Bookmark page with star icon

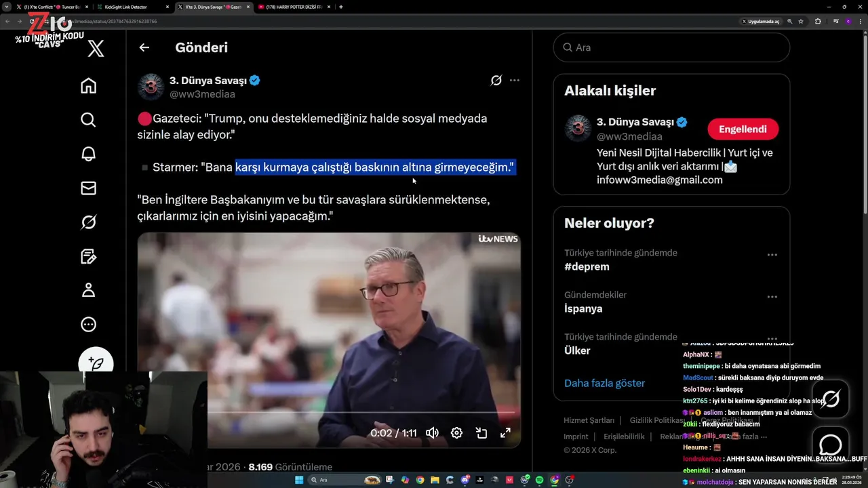coord(801,21)
